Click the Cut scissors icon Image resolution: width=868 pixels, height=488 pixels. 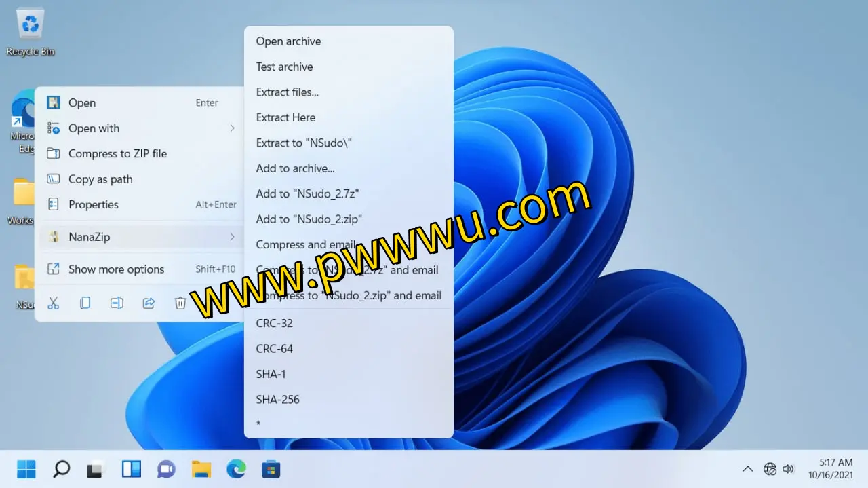pyautogui.click(x=54, y=303)
